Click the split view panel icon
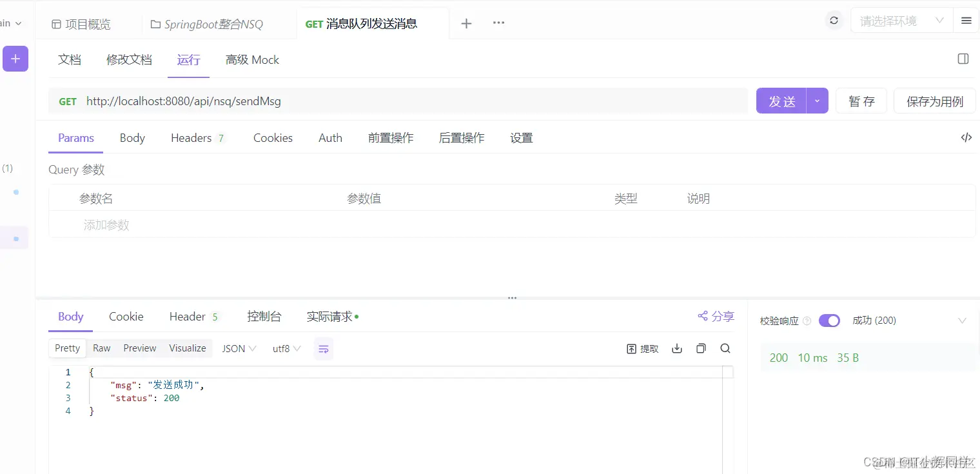 (x=963, y=58)
